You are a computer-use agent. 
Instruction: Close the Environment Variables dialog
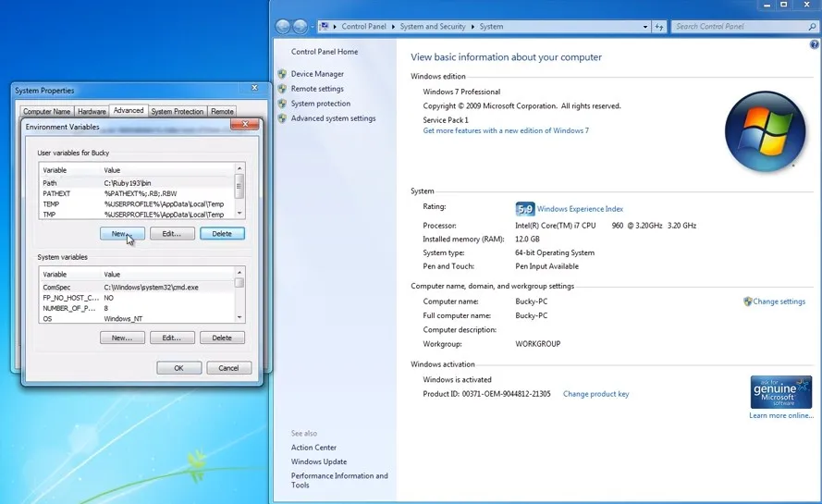coord(244,124)
